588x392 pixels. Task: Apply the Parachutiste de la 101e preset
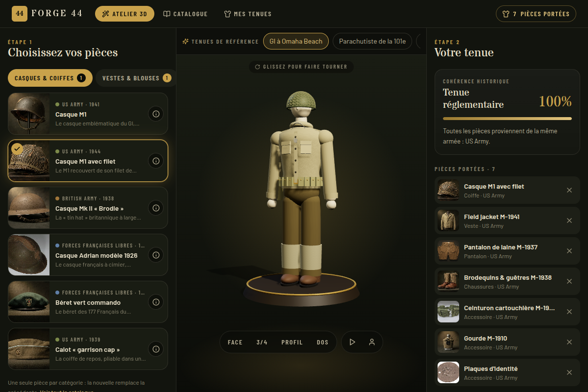point(372,41)
